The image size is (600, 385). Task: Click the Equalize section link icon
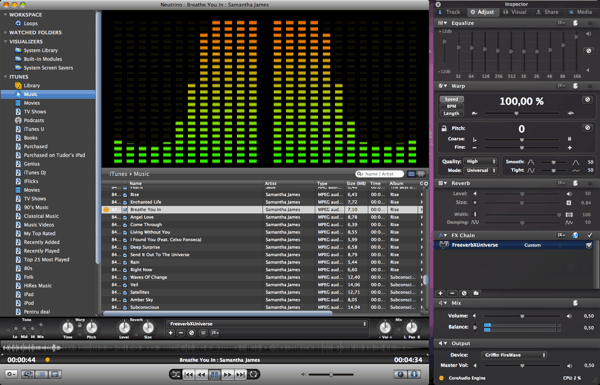(x=575, y=23)
